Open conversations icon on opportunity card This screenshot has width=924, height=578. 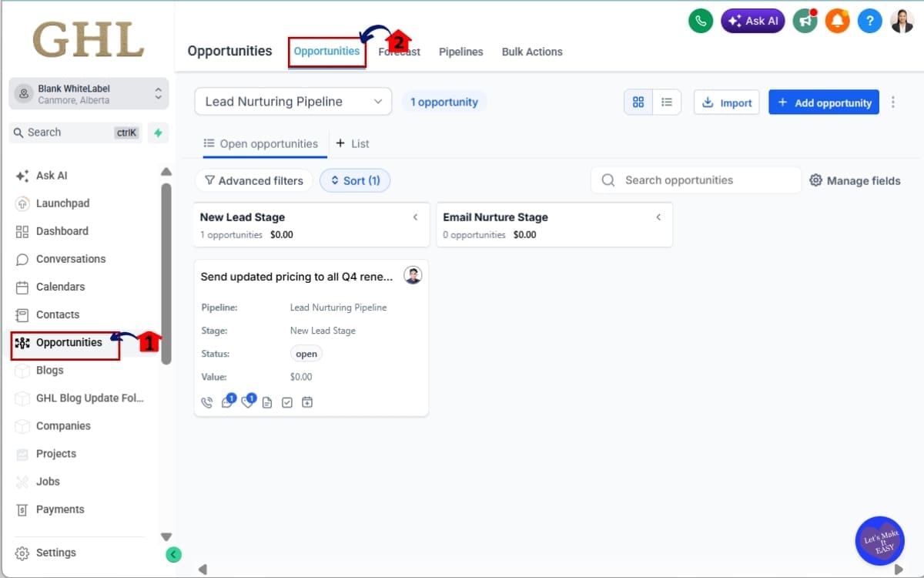(x=227, y=402)
